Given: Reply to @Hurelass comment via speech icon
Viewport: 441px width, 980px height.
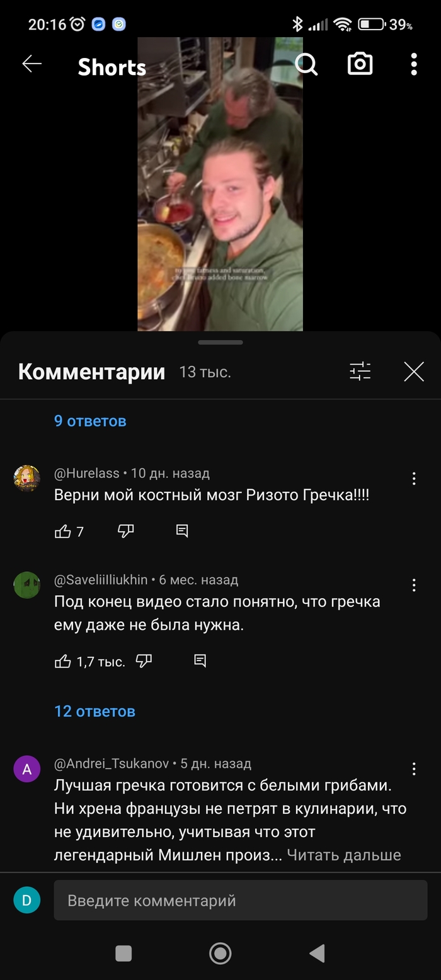Looking at the screenshot, I should coord(182,532).
